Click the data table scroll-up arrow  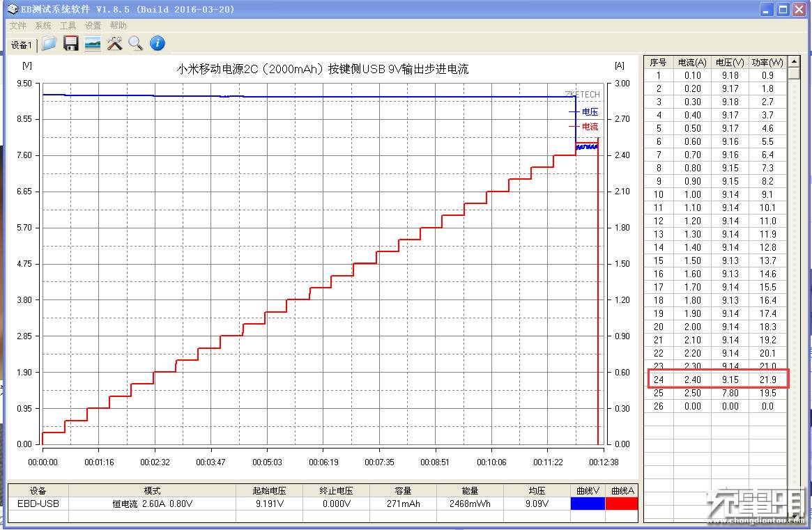[794, 62]
